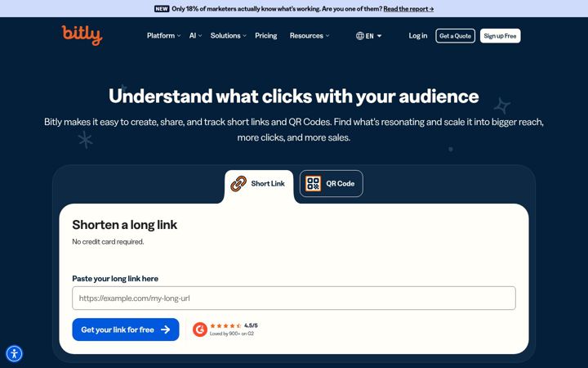Open the accessibility widget icon
This screenshot has width=588, height=368.
(14, 354)
